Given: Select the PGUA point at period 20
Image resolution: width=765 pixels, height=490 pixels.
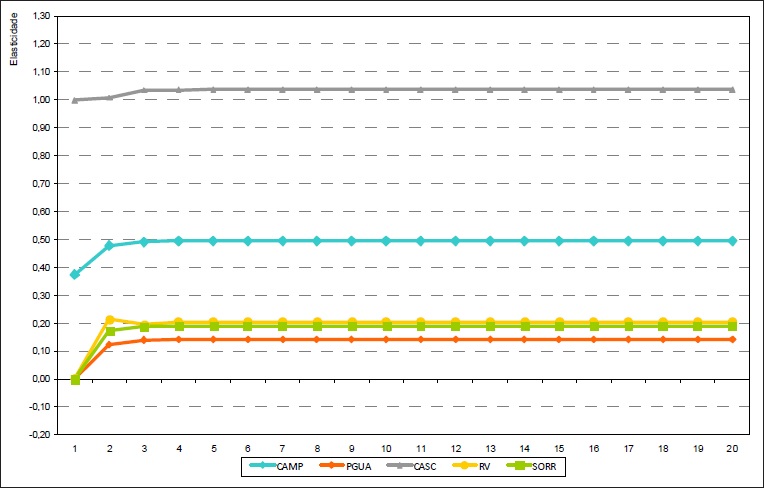Looking at the screenshot, I should (x=732, y=340).
